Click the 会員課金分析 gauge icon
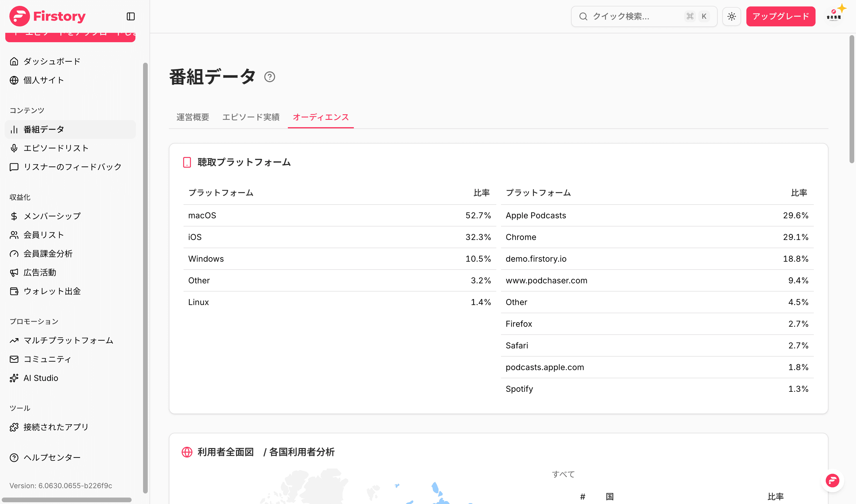This screenshot has height=504, width=856. click(x=14, y=254)
